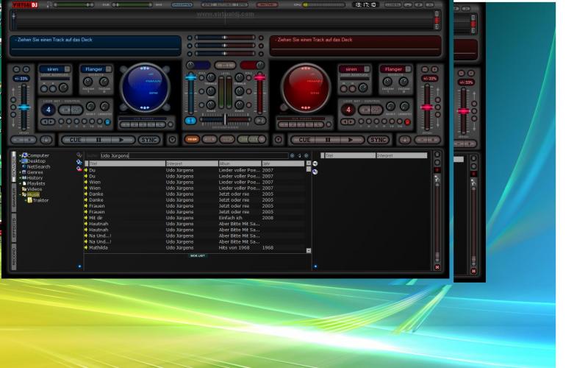This screenshot has width=588, height=368.
Task: Open the siren sampler dropdown on right deck
Action: point(367,69)
